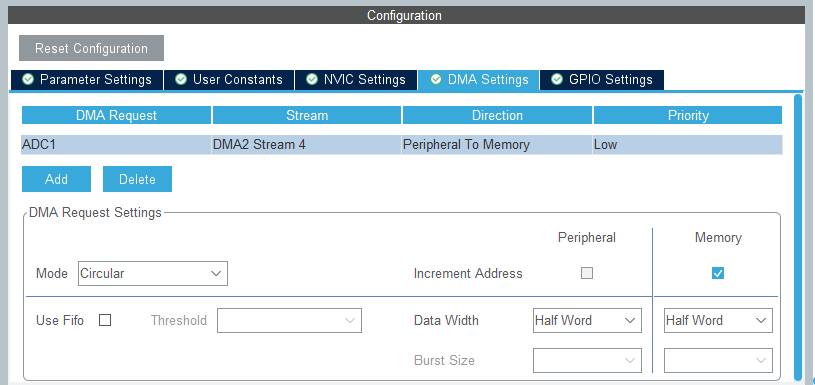The image size is (815, 385).
Task: Expand Peripheral Data Width Half Word dropdown
Action: point(587,321)
